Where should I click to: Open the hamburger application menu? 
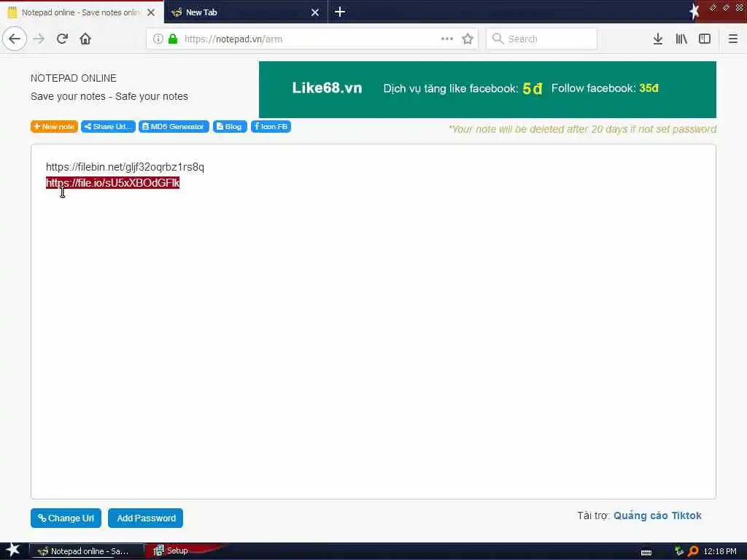pyautogui.click(x=733, y=39)
